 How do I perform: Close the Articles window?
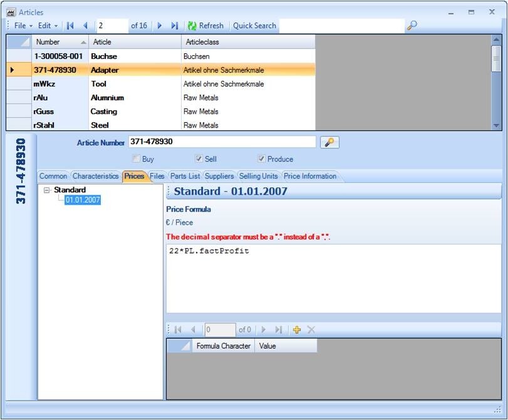pyautogui.click(x=492, y=12)
